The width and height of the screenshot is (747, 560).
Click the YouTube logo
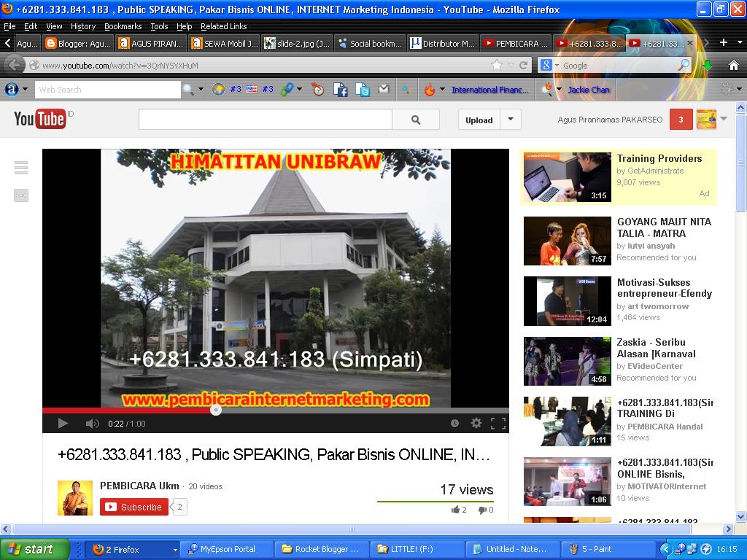coord(40,119)
